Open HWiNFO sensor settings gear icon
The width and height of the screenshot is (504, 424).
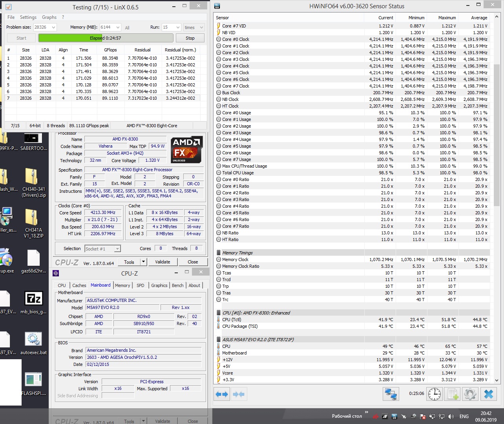click(470, 394)
